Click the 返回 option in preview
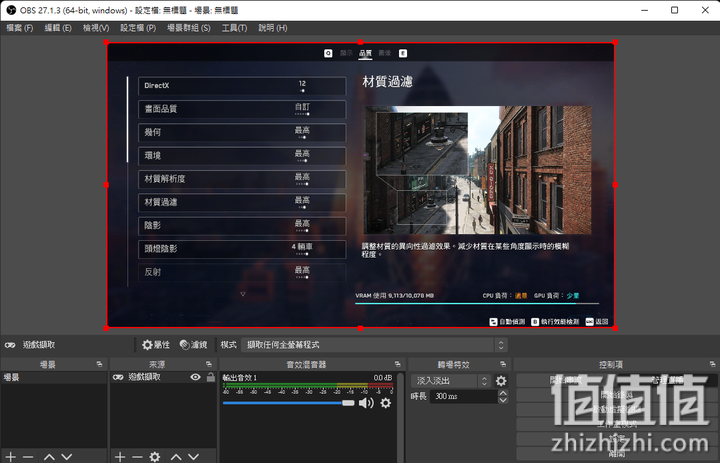720x463 pixels. 597,322
